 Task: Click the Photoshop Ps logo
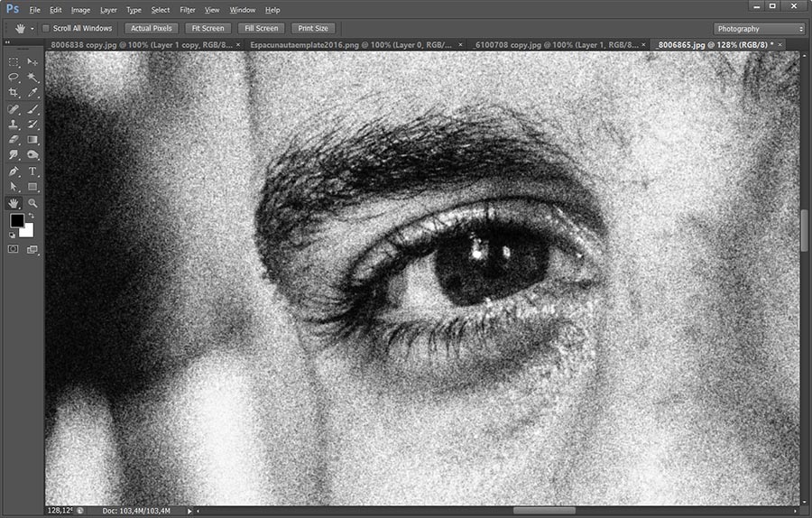point(13,9)
